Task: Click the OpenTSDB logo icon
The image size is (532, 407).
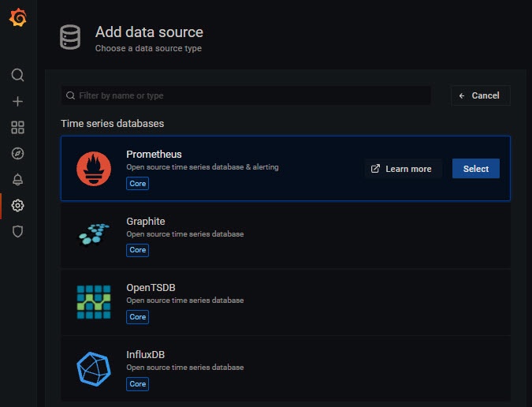Action: pyautogui.click(x=94, y=301)
